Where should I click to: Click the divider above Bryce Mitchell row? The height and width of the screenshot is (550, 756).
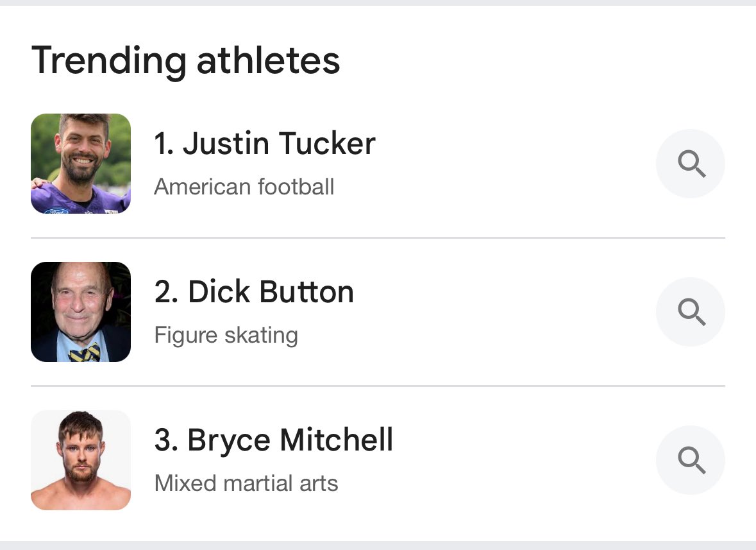(378, 386)
